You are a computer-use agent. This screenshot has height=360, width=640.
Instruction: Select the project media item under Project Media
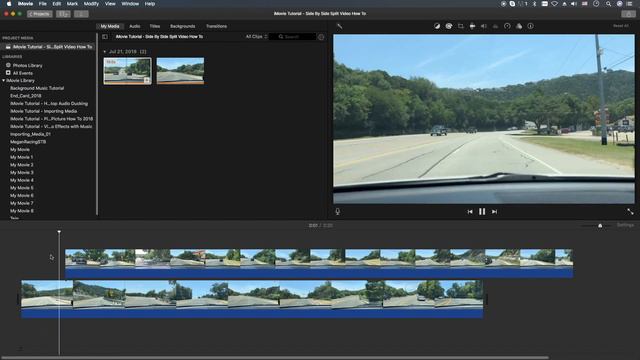(x=49, y=47)
